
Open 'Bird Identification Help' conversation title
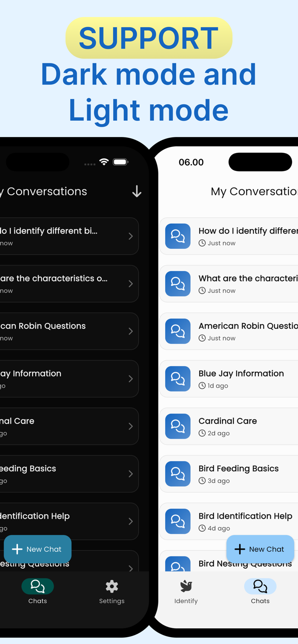(x=245, y=516)
